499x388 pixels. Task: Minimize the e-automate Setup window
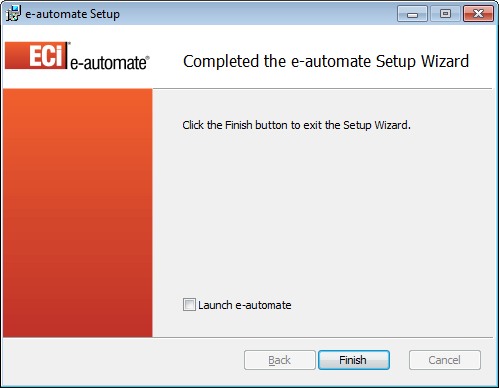412,14
